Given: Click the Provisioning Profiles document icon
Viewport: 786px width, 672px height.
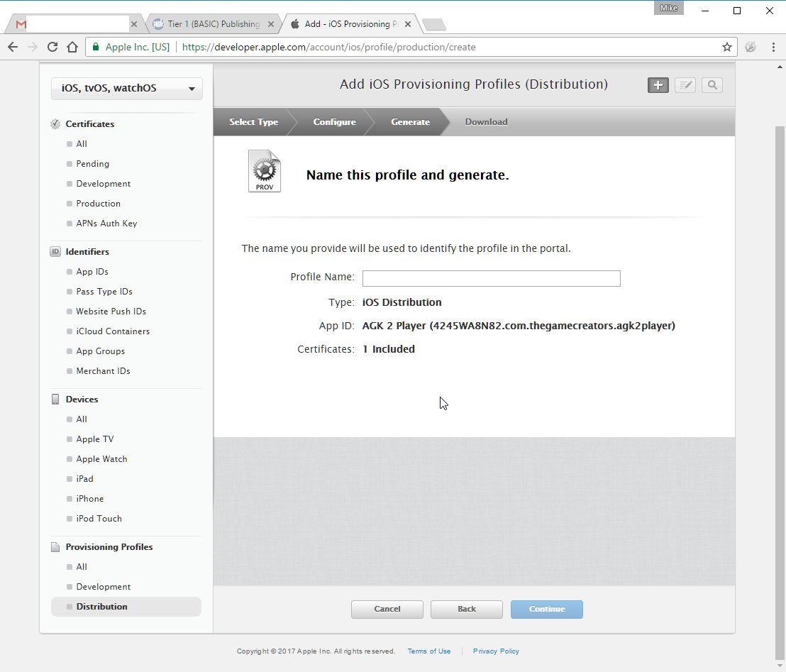Looking at the screenshot, I should [55, 547].
